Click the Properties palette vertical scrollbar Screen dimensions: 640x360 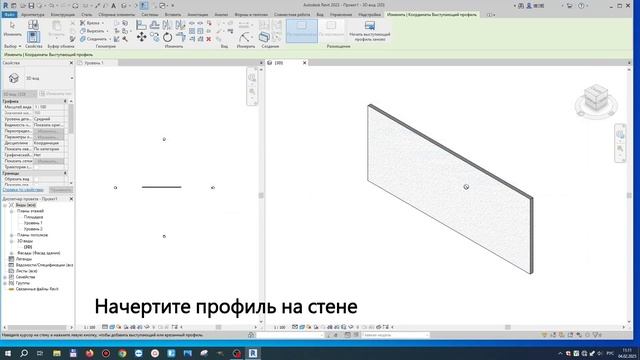coord(71,118)
